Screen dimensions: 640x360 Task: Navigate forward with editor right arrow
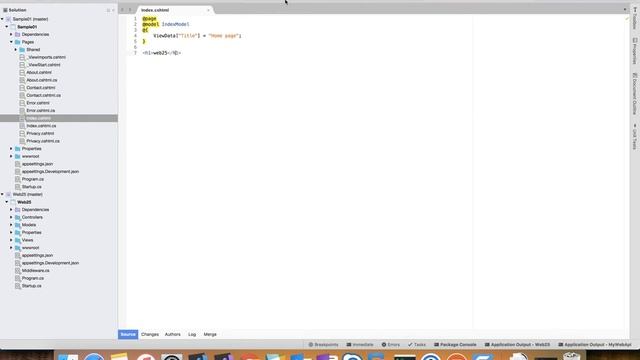pos(130,10)
